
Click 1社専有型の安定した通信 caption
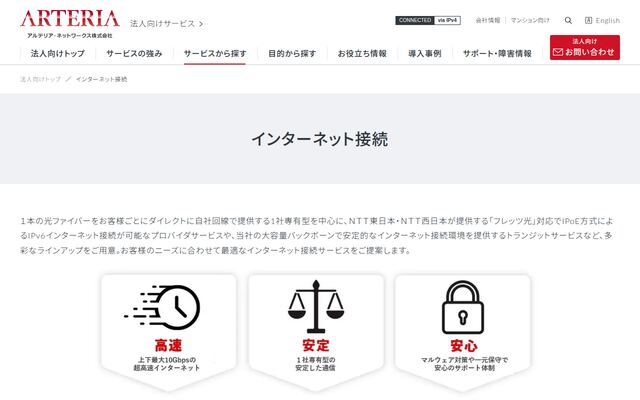coord(316,364)
